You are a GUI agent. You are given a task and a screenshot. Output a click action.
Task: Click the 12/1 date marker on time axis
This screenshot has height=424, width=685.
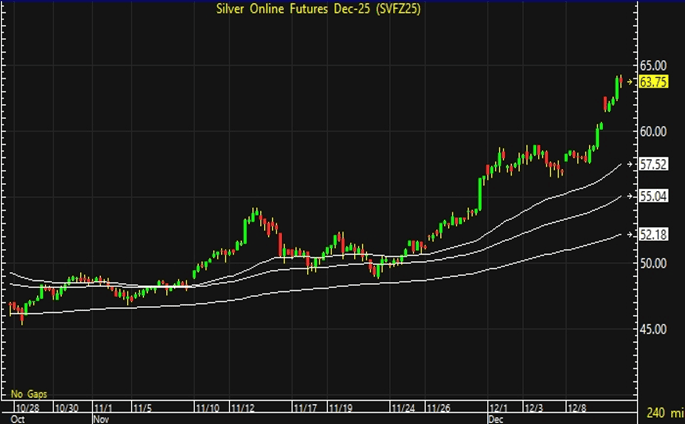coord(500,408)
